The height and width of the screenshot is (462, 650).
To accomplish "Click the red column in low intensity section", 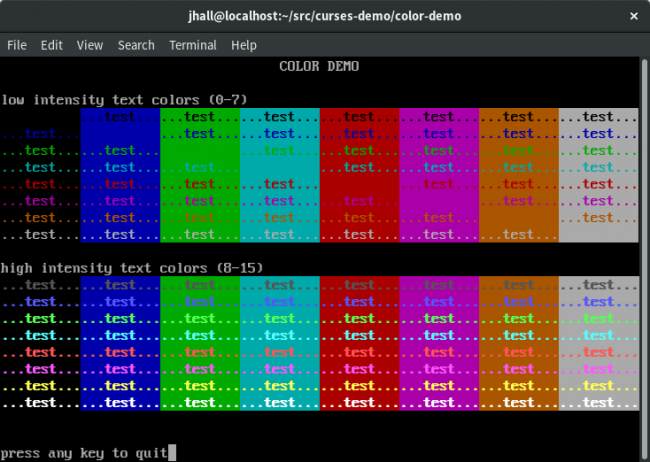I will [359, 175].
